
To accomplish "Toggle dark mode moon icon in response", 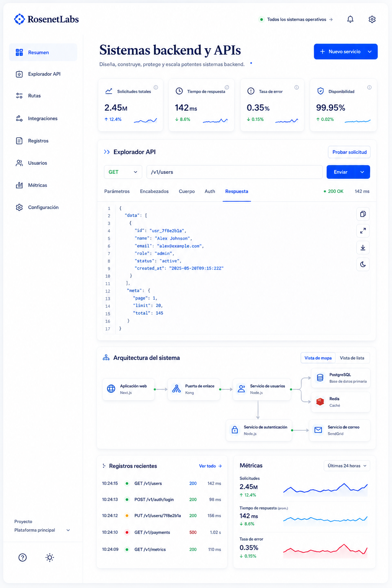I will point(363,265).
